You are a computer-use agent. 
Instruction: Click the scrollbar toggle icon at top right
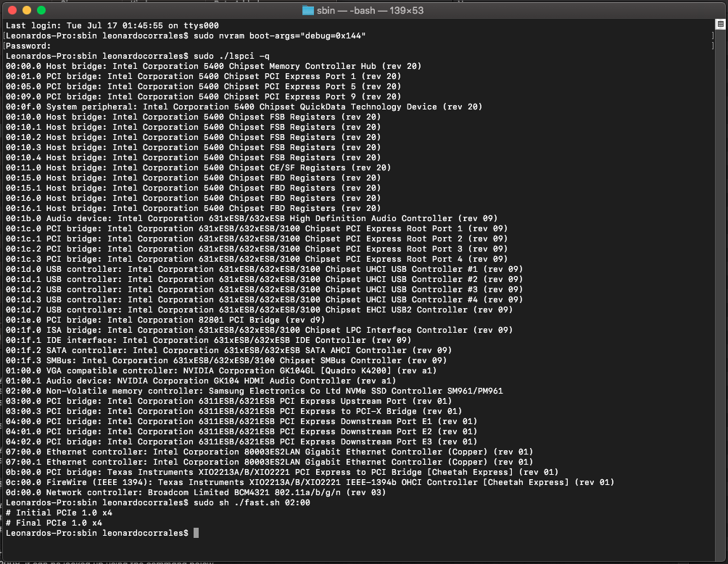[720, 25]
